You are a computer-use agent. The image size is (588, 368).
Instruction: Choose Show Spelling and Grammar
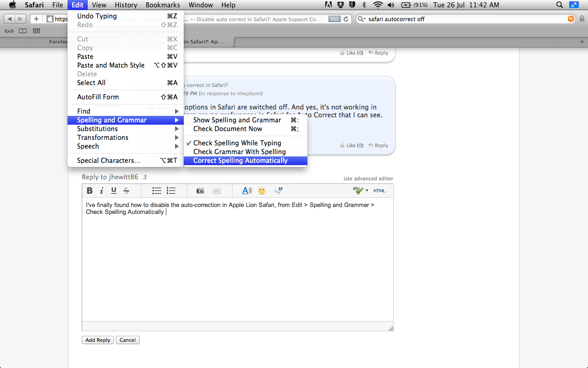click(237, 120)
